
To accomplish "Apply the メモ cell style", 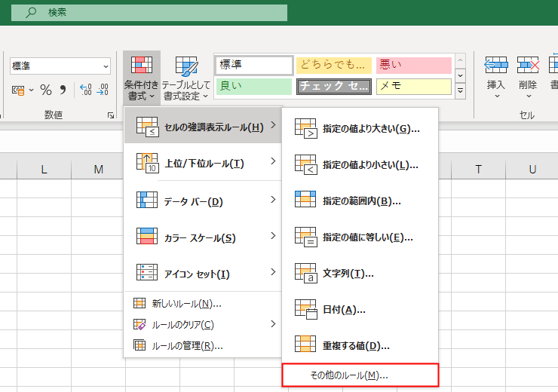I will coord(414,87).
